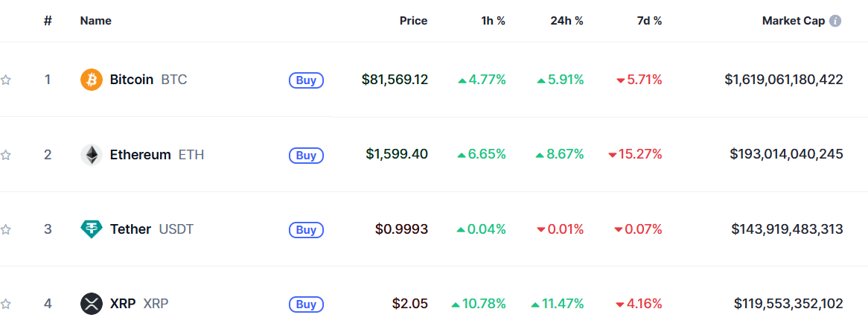Sort table by Price column header
The height and width of the screenshot is (335, 868).
coord(413,21)
